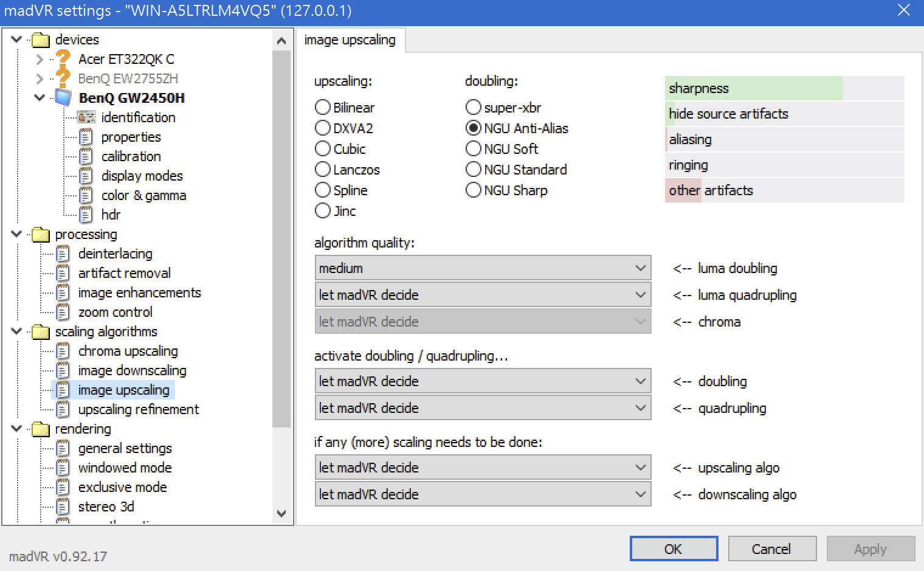Viewport: 924px width, 571px height.
Task: Click the hdr page icon
Action: [x=86, y=215]
